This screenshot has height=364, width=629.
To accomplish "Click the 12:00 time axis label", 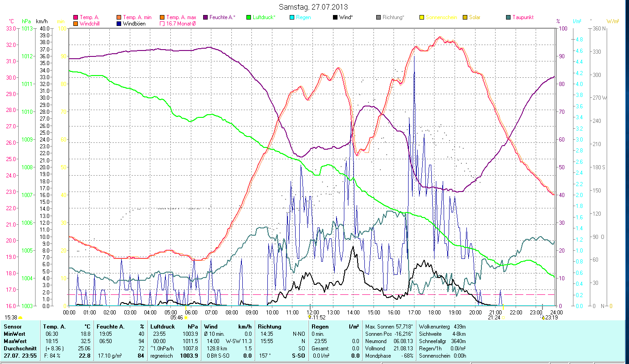I will [x=313, y=312].
